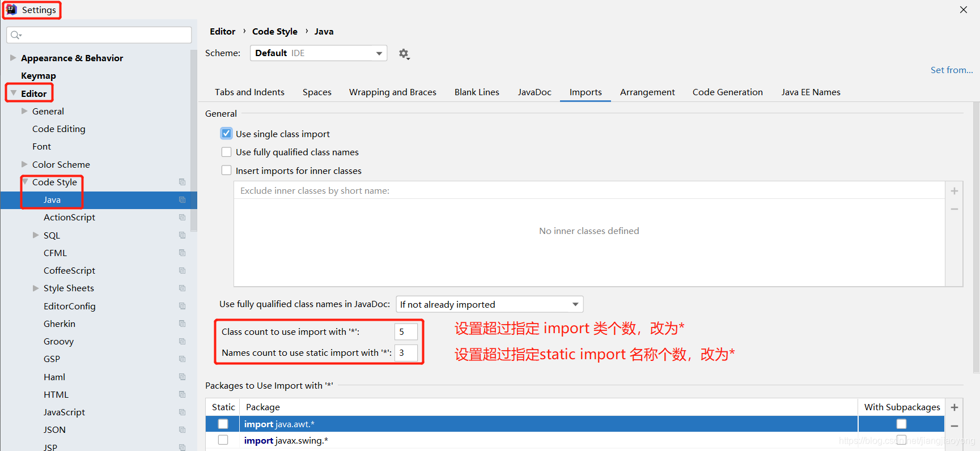This screenshot has height=451, width=980.
Task: Click copy icon beside EditorConfig row
Action: 182,306
